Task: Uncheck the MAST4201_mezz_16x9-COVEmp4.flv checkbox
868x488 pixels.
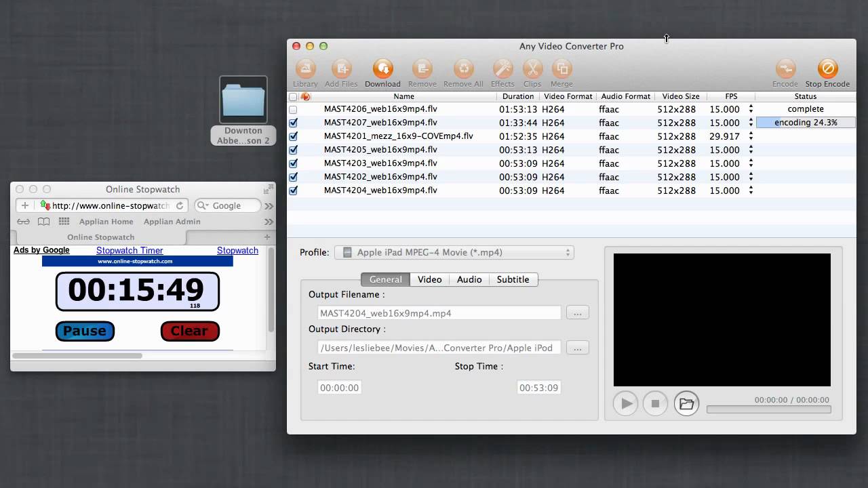Action: pyautogui.click(x=293, y=136)
